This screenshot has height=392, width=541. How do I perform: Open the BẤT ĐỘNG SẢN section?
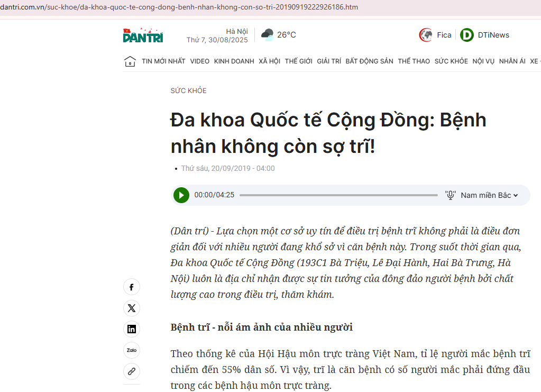pos(369,61)
